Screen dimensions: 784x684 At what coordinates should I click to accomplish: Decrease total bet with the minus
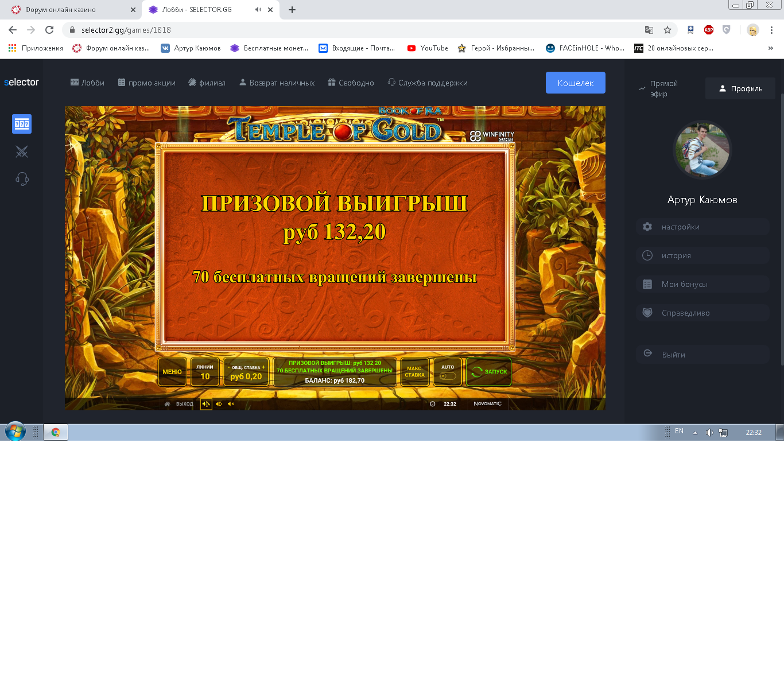(x=228, y=367)
